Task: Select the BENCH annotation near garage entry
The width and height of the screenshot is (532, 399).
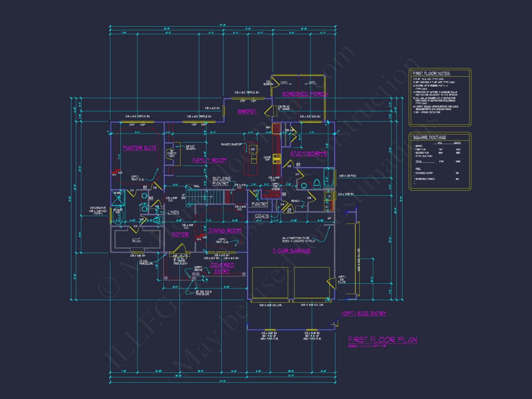Action: [x=295, y=201]
